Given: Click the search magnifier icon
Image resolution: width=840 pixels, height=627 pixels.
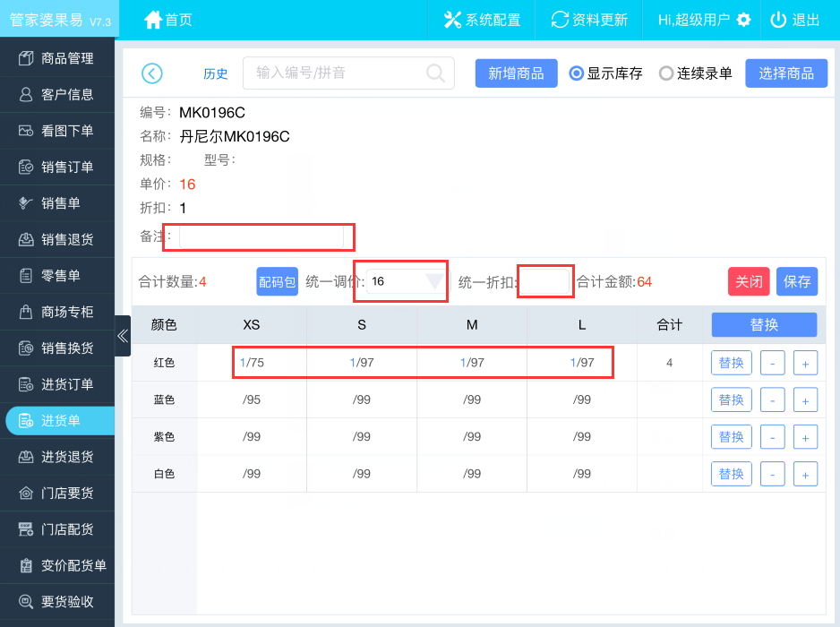Looking at the screenshot, I should pos(435,73).
